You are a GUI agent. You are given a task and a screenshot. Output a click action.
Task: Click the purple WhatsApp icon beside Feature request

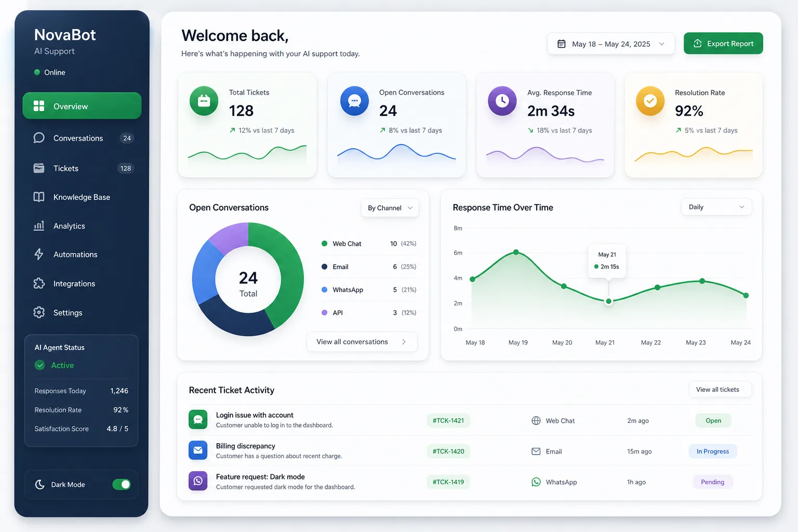pos(198,481)
